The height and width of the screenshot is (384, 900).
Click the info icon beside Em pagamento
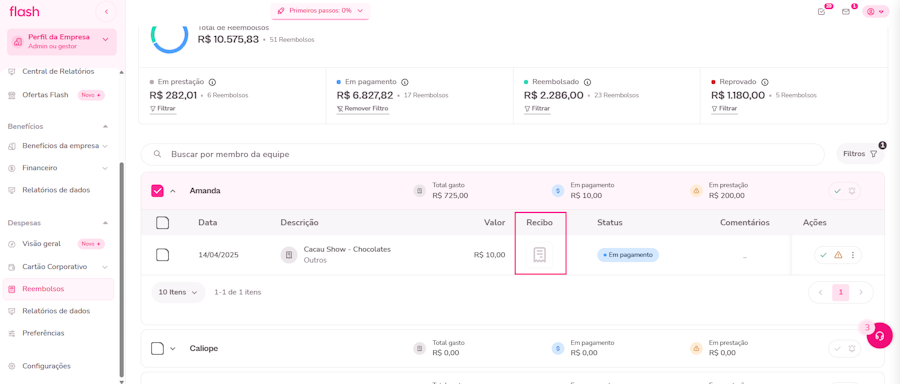[405, 82]
